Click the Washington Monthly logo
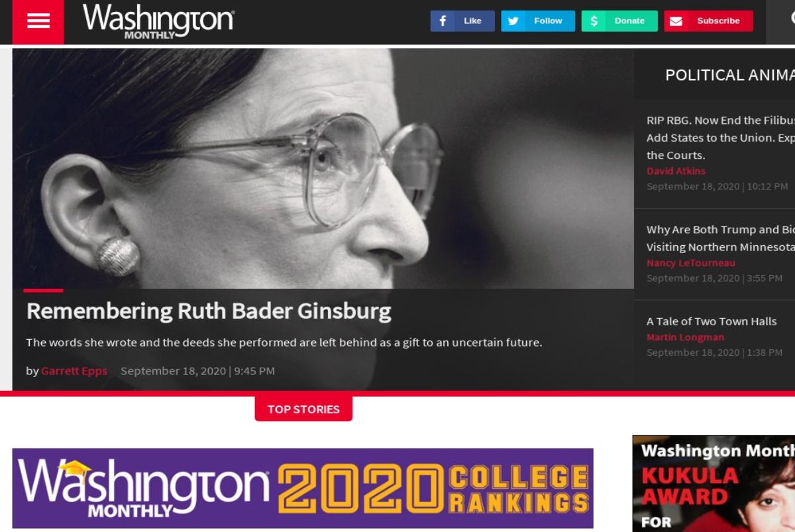This screenshot has width=795, height=532. tap(158, 21)
